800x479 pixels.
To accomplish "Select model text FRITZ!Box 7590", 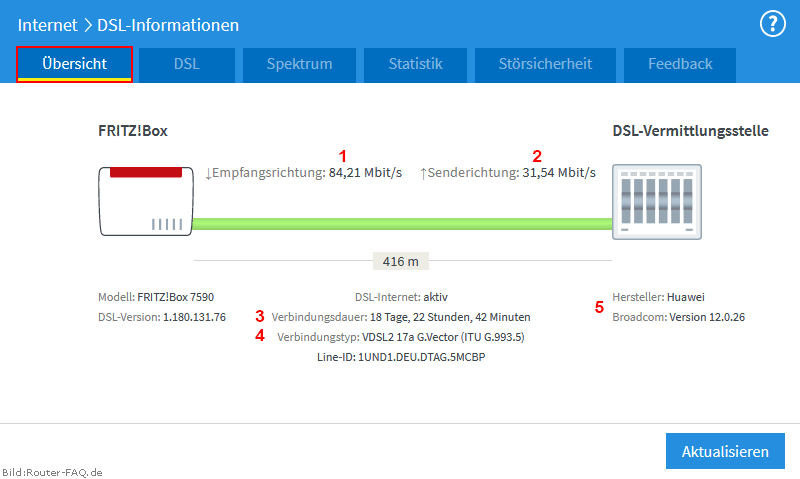I will click(x=176, y=297).
